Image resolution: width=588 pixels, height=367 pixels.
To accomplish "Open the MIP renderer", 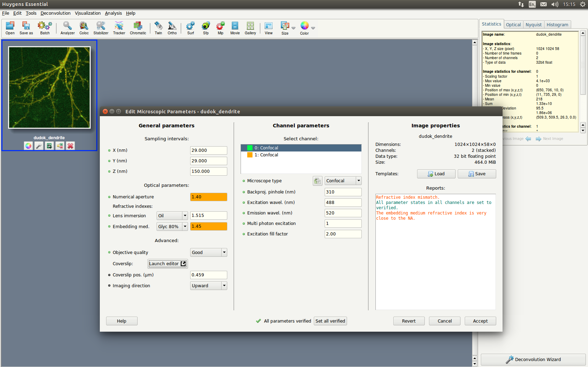I will tap(220, 28).
